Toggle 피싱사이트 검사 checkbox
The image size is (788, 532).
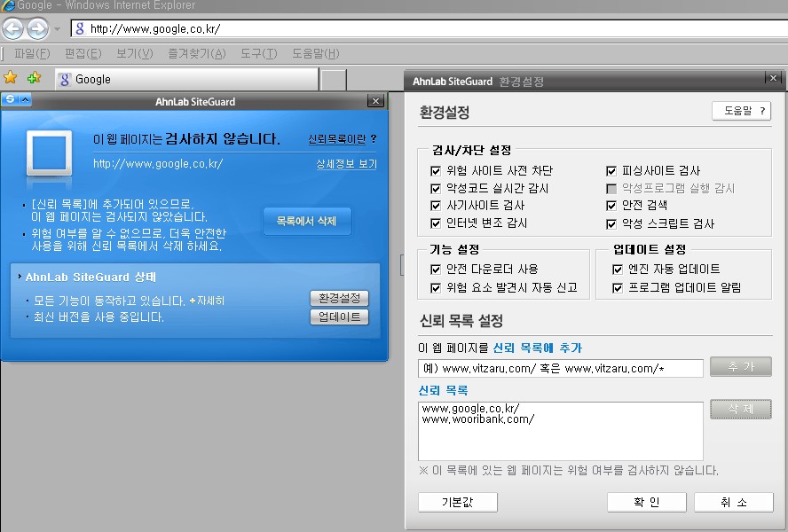[x=611, y=171]
